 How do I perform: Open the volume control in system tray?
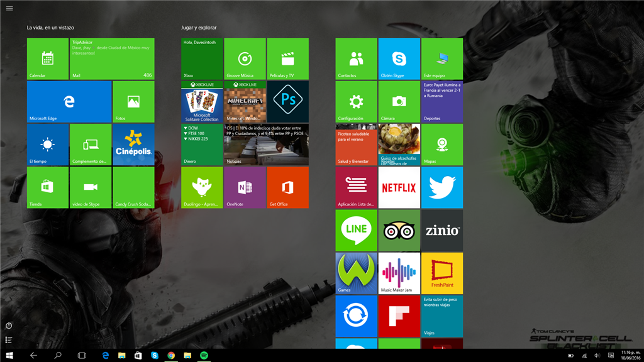[597, 356]
